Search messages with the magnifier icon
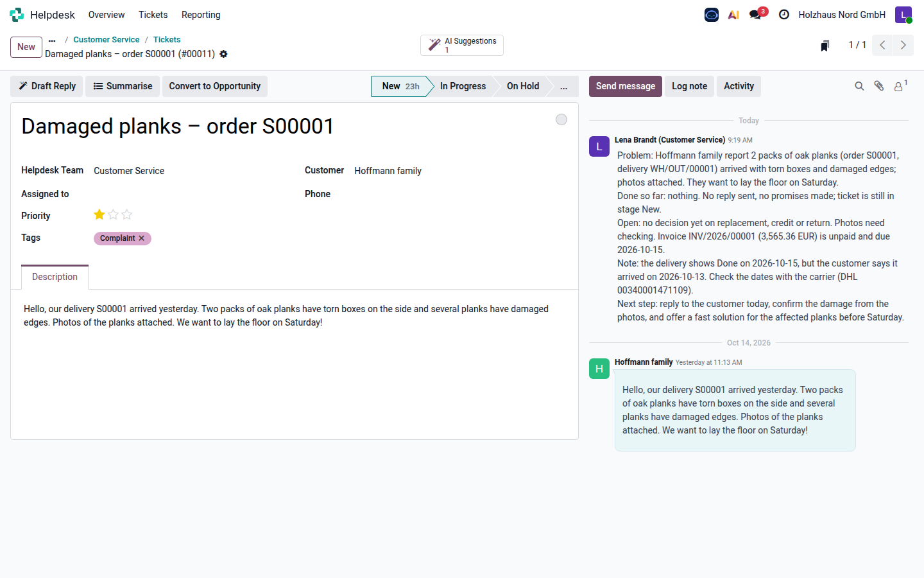 pos(859,86)
